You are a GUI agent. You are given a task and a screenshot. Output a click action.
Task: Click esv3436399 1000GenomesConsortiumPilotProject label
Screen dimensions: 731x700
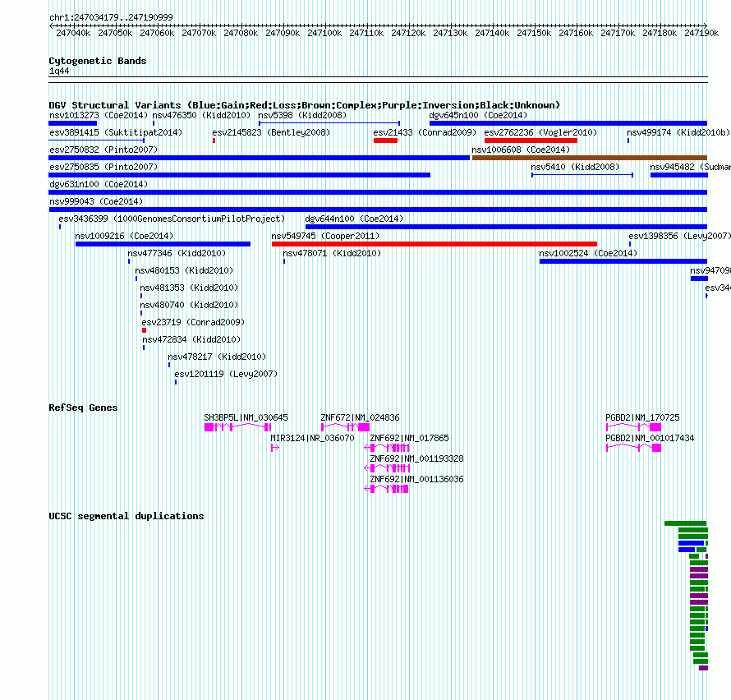[172, 219]
